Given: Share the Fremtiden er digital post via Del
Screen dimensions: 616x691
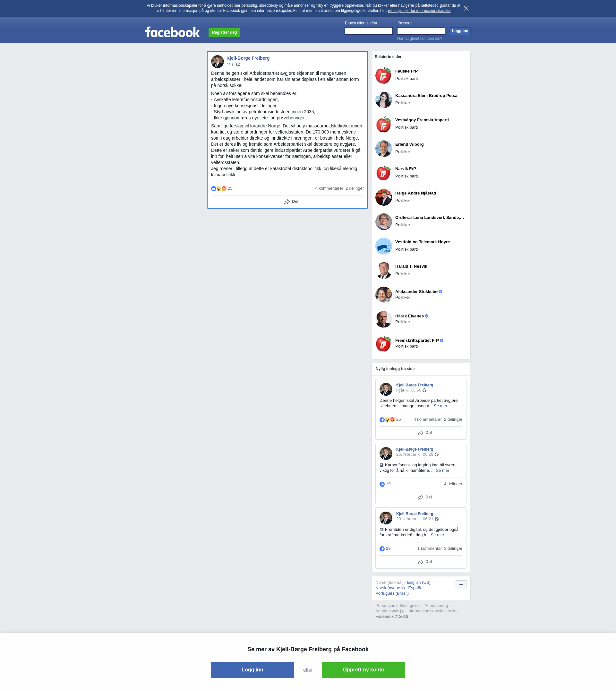Looking at the screenshot, I should click(x=424, y=562).
